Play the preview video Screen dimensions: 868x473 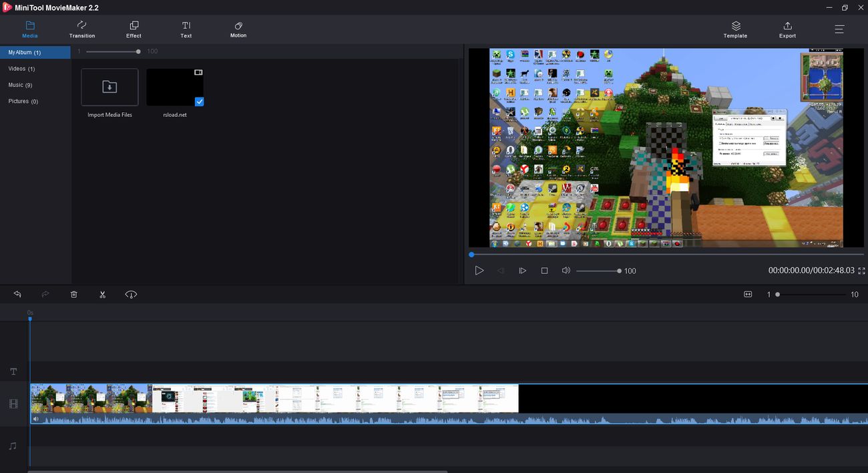click(479, 271)
